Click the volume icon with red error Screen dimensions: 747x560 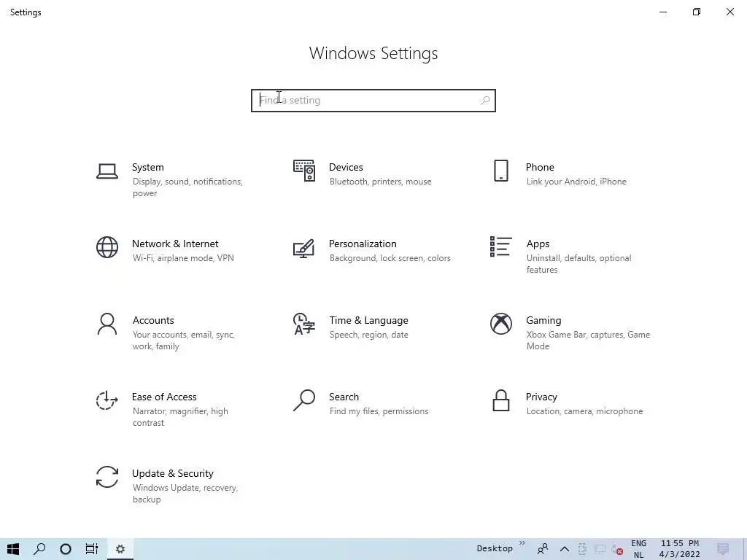617,550
